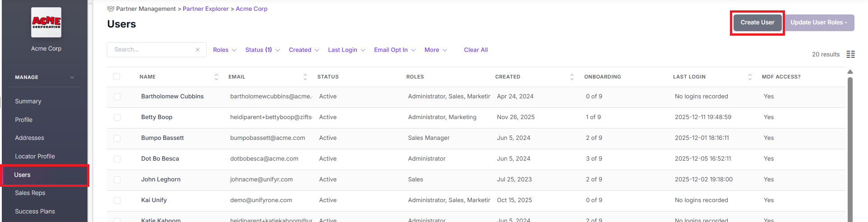
Task: Tick Kai Unify's checkbox
Action: (117, 200)
